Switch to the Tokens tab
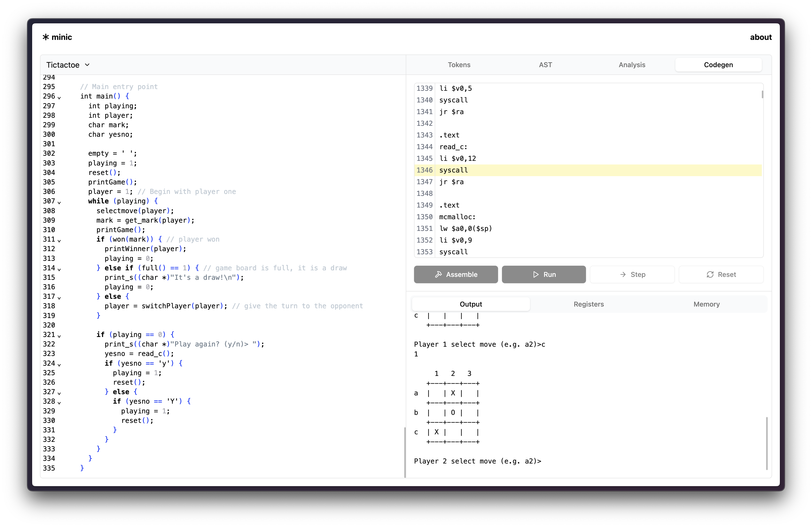This screenshot has width=812, height=527. coord(459,65)
